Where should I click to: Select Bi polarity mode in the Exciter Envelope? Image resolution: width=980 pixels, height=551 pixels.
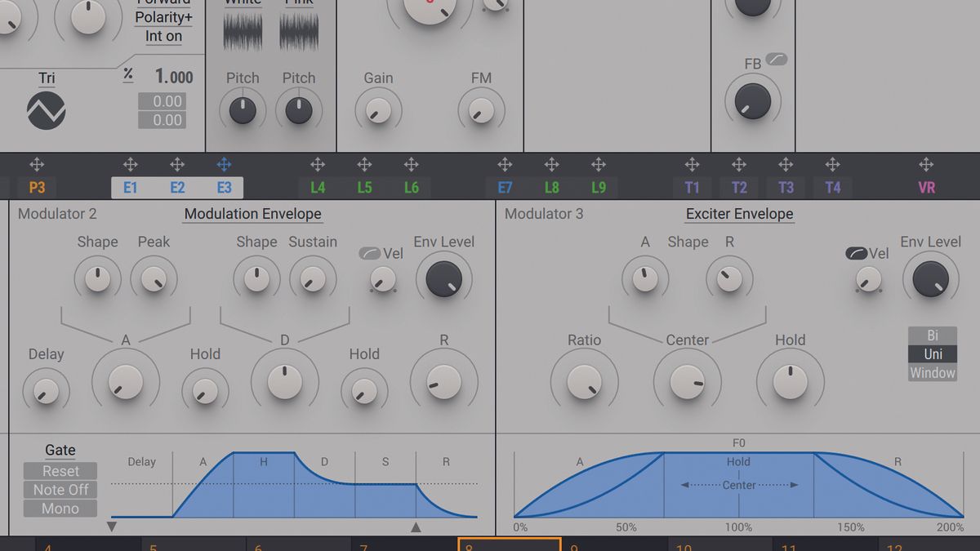[932, 335]
